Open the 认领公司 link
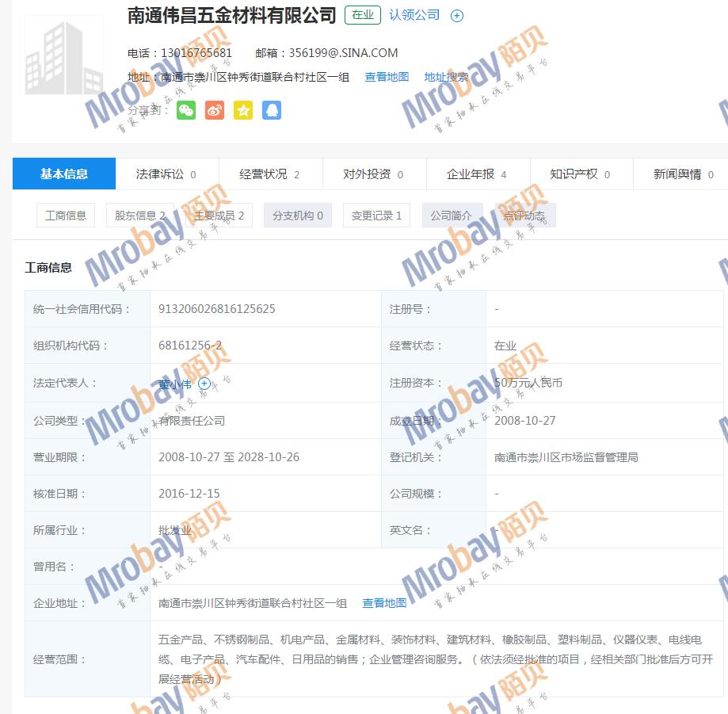728x714 pixels. click(414, 15)
